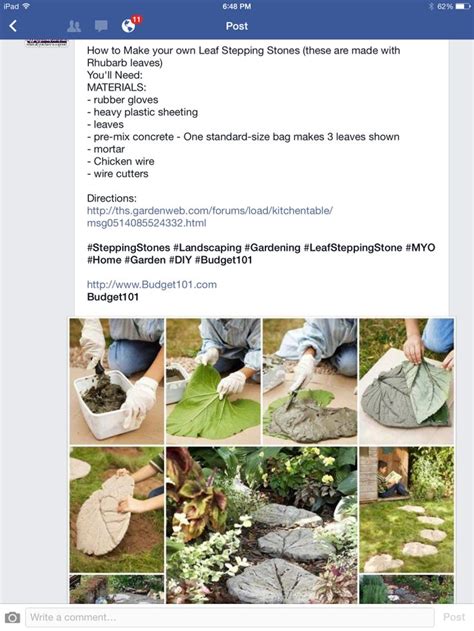Tap the camera icon beside comment box
Screen dimensions: 474x631
pos(12,617)
